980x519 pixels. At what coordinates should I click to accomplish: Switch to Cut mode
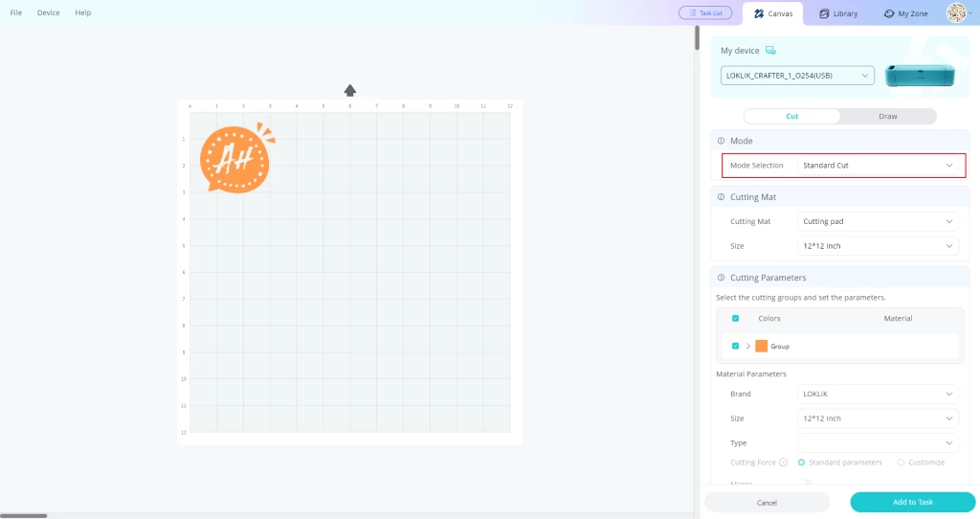tap(791, 116)
